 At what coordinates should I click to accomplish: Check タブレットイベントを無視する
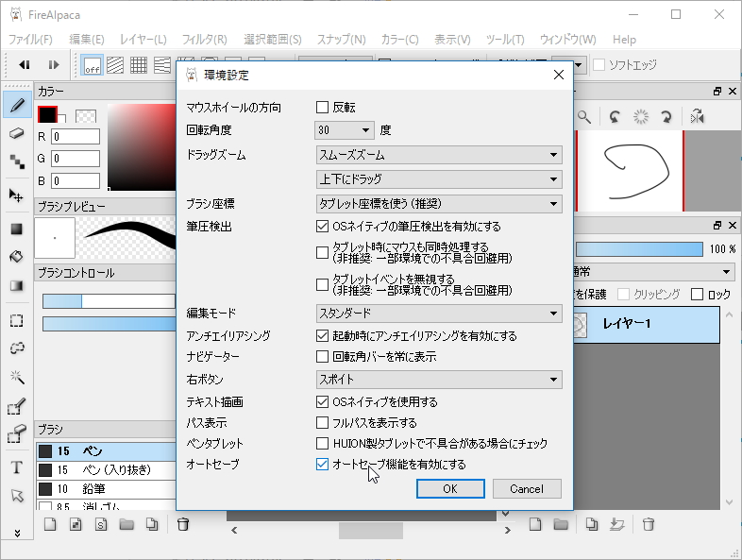[322, 284]
